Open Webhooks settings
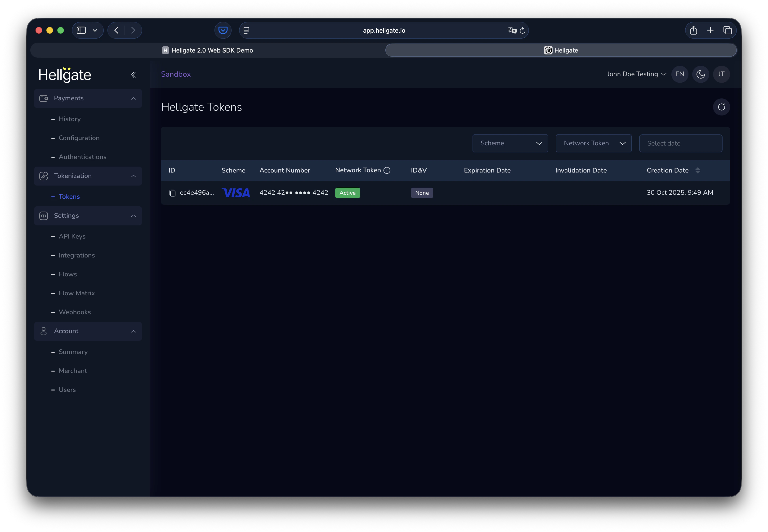768x532 pixels. click(x=75, y=312)
